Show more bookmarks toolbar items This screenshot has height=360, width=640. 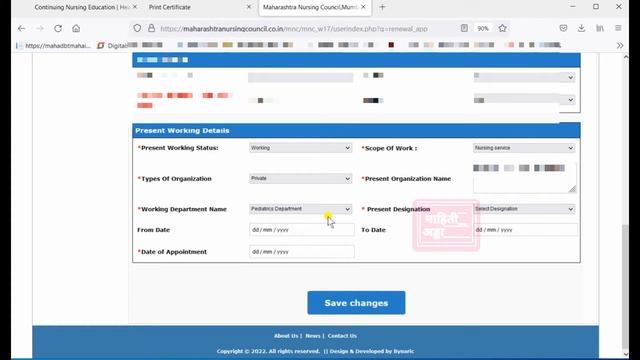tap(620, 45)
